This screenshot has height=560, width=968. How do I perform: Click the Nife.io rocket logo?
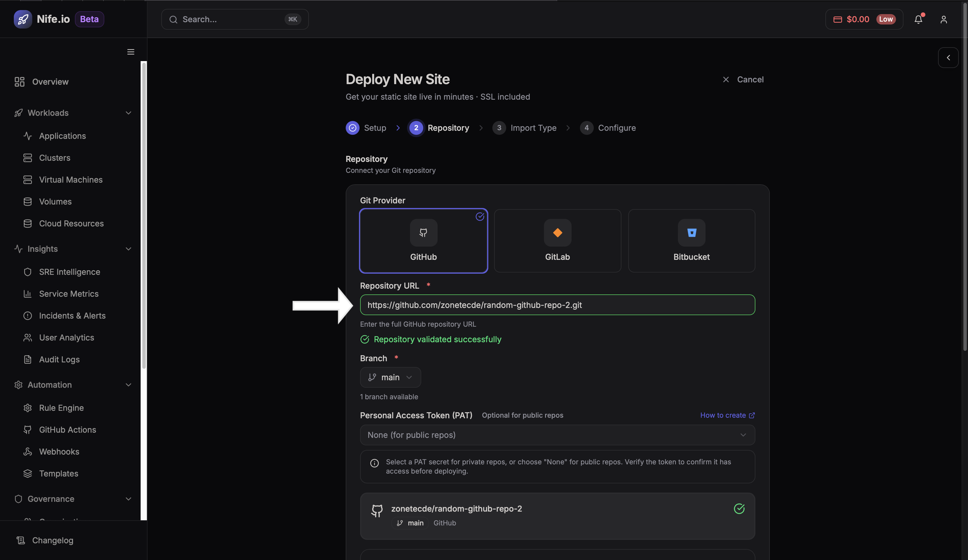click(x=23, y=19)
